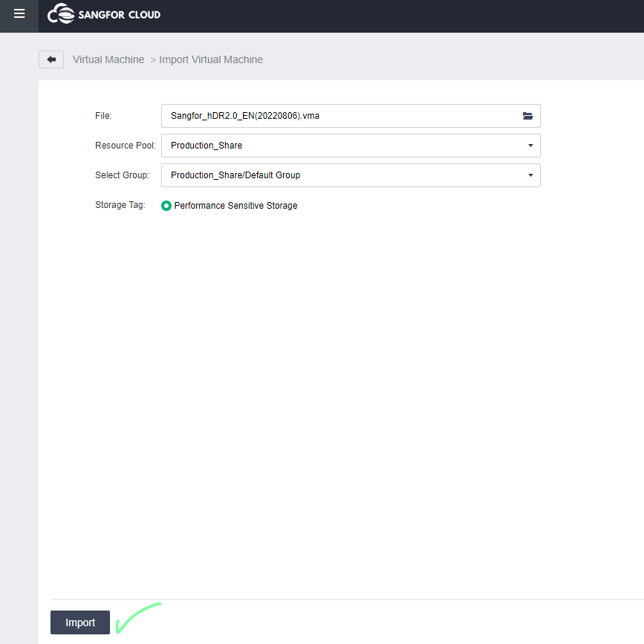
Task: Navigate to Virtual Machine breadcrumb
Action: click(108, 59)
